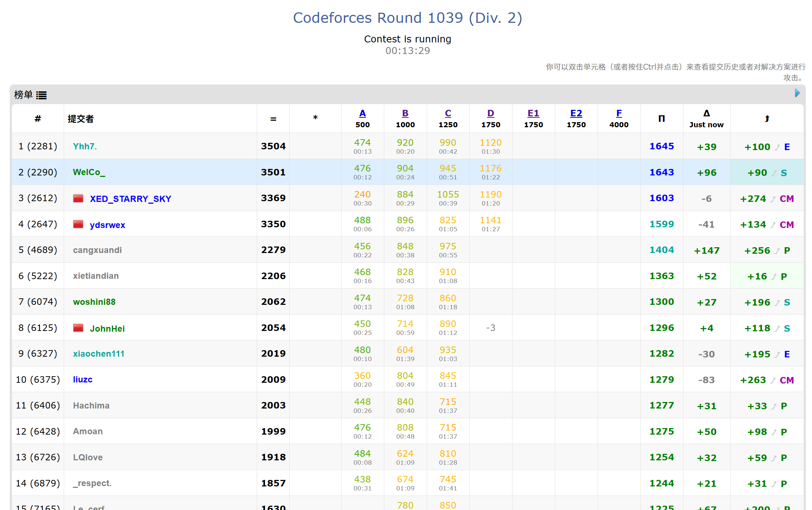Click ydsrwex's delta value -41
This screenshot has width=812, height=510.
point(706,224)
